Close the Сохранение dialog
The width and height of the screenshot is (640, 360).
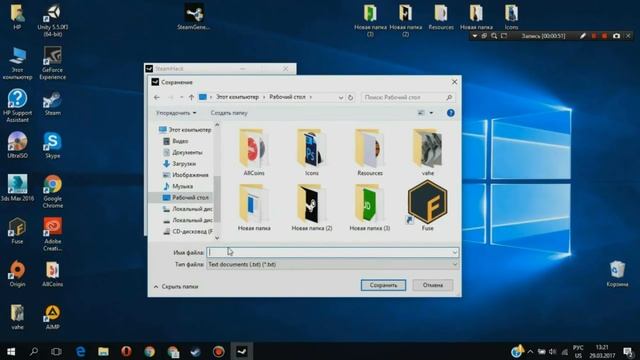tap(454, 82)
